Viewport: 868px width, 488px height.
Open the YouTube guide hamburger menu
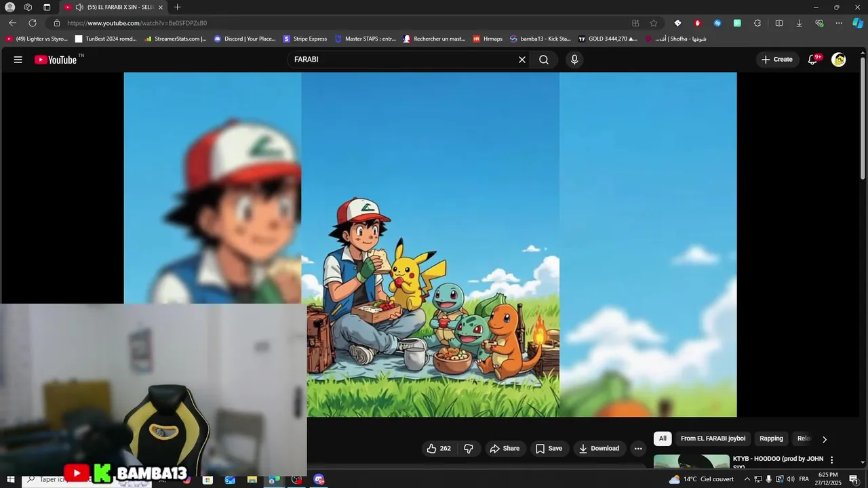coord(18,60)
